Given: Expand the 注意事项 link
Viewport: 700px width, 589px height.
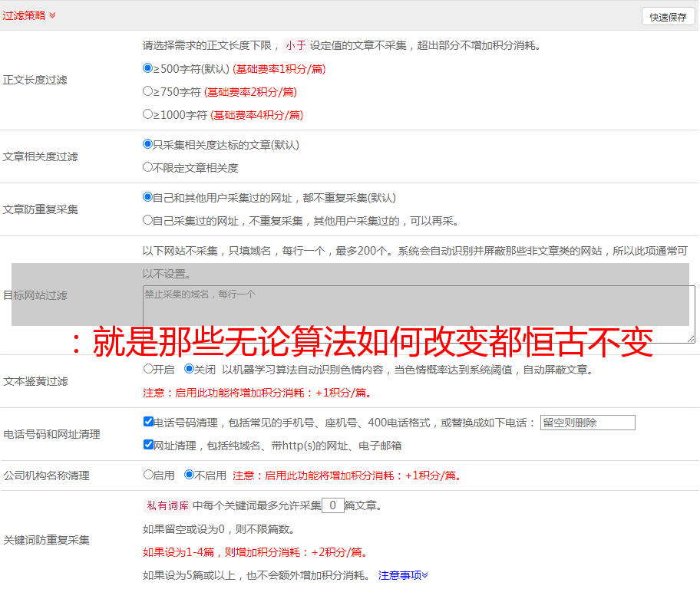Looking at the screenshot, I should click(x=403, y=576).
